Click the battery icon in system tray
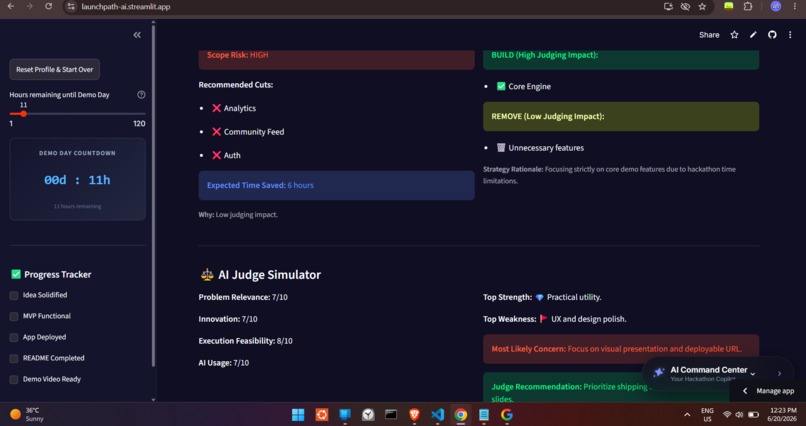Viewport: 806px width, 426px height. 753,414
